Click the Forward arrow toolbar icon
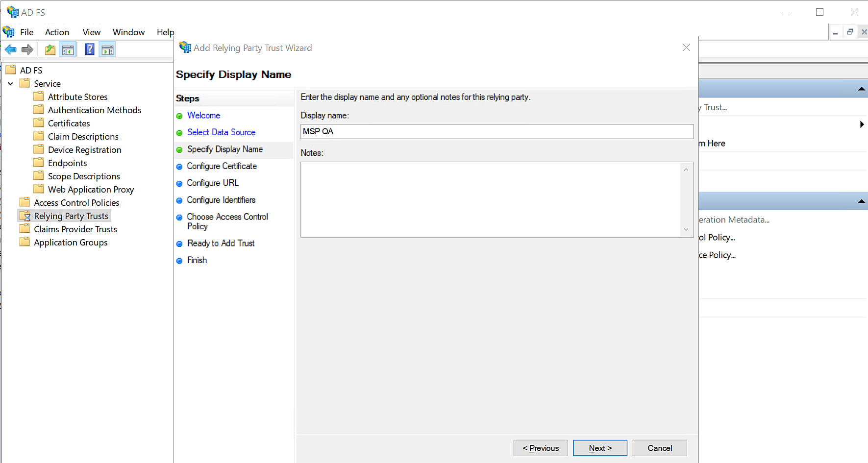 pyautogui.click(x=27, y=49)
